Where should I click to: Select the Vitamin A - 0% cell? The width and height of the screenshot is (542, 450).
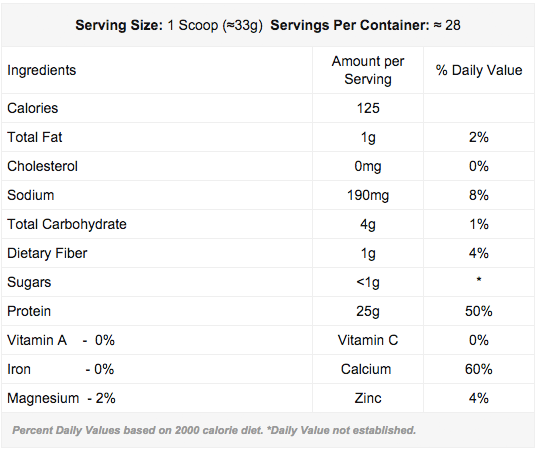(x=61, y=340)
